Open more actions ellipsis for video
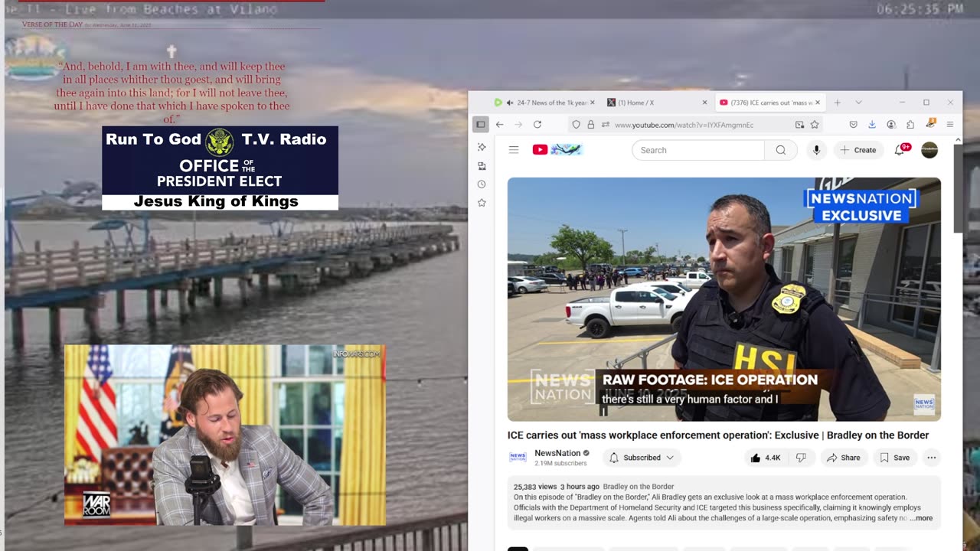This screenshot has width=980, height=551. [x=931, y=458]
